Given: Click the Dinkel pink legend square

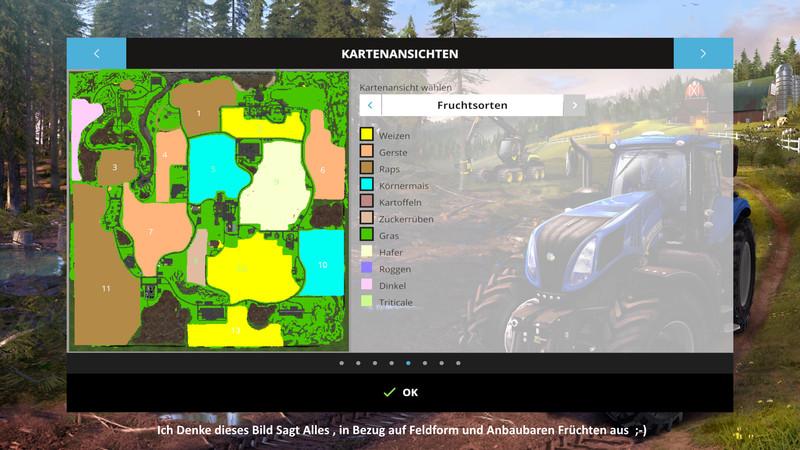Looking at the screenshot, I should [x=367, y=285].
